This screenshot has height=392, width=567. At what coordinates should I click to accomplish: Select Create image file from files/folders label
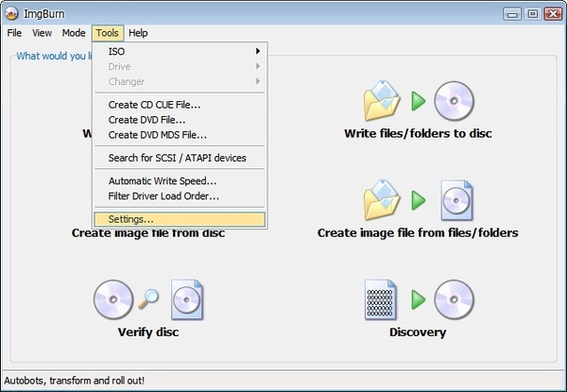click(418, 232)
